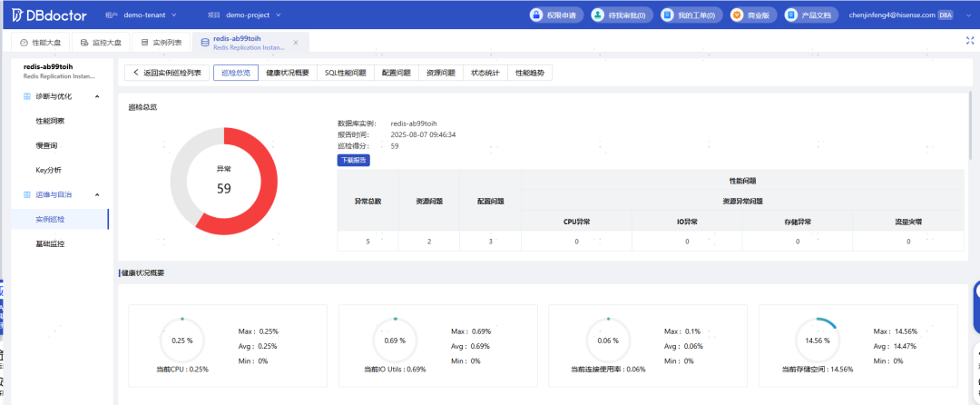
Task: Click the red donut score chart
Action: click(224, 182)
